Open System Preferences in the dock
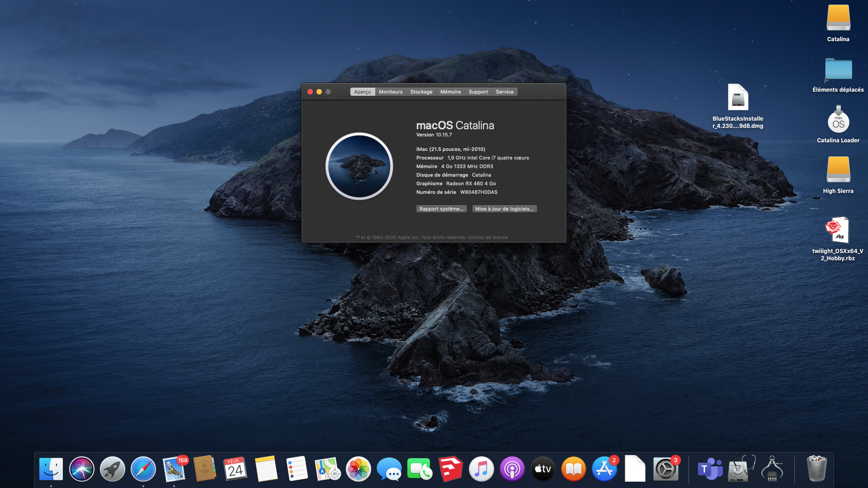The width and height of the screenshot is (868, 488). [x=665, y=469]
